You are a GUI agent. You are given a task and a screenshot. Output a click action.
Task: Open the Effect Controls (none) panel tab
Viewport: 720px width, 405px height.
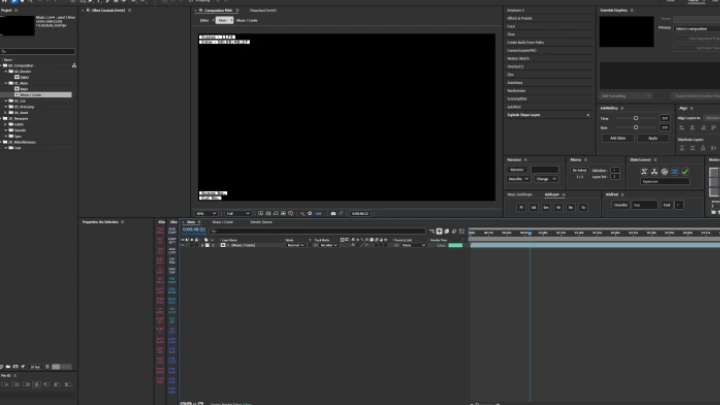pos(108,10)
